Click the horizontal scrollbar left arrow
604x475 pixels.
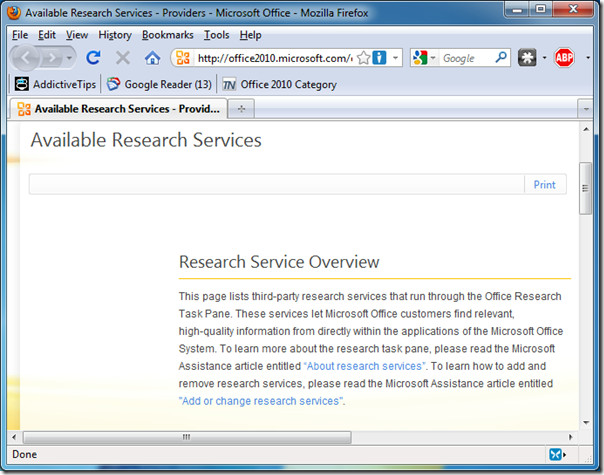14,437
